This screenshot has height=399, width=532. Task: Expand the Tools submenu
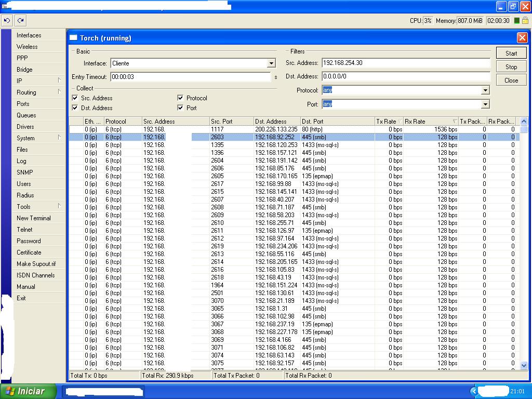coord(38,207)
